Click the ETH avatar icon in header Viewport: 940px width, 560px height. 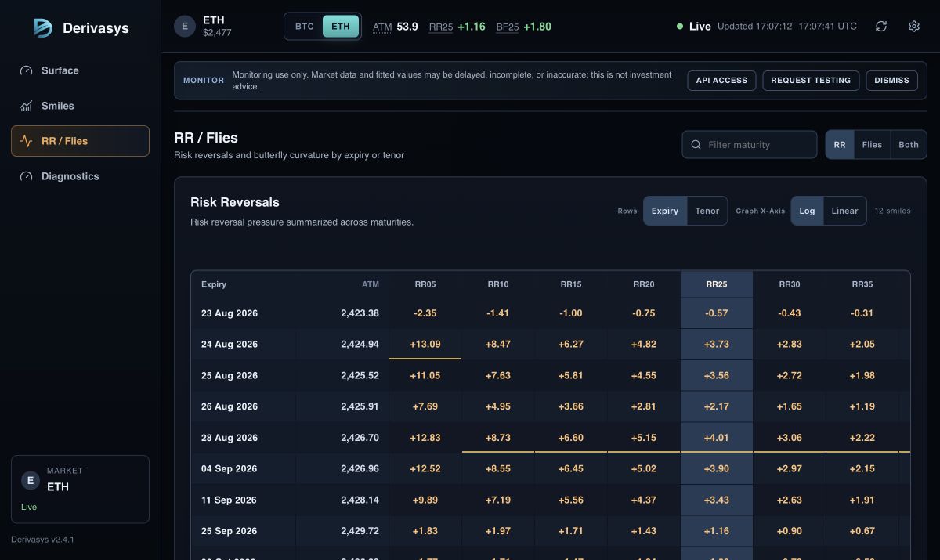[x=184, y=26]
